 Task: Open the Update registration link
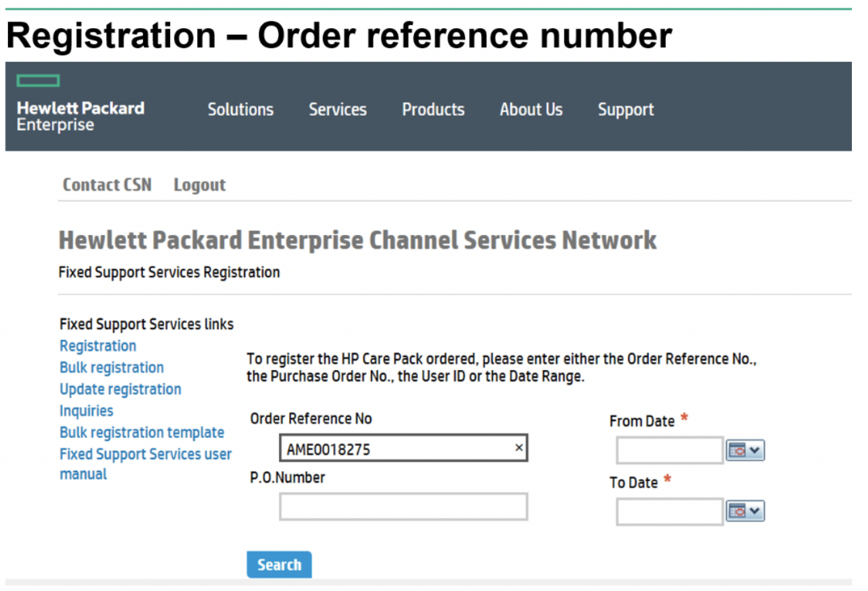pos(120,389)
